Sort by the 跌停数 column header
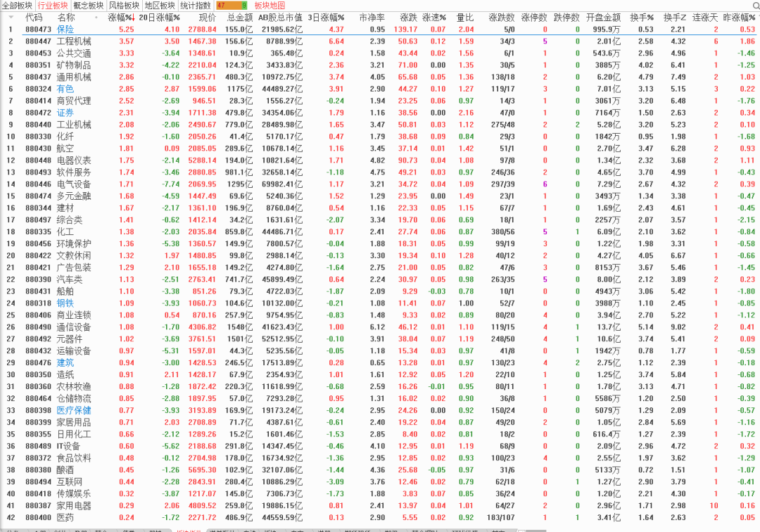The height and width of the screenshot is (532, 760). tap(566, 18)
